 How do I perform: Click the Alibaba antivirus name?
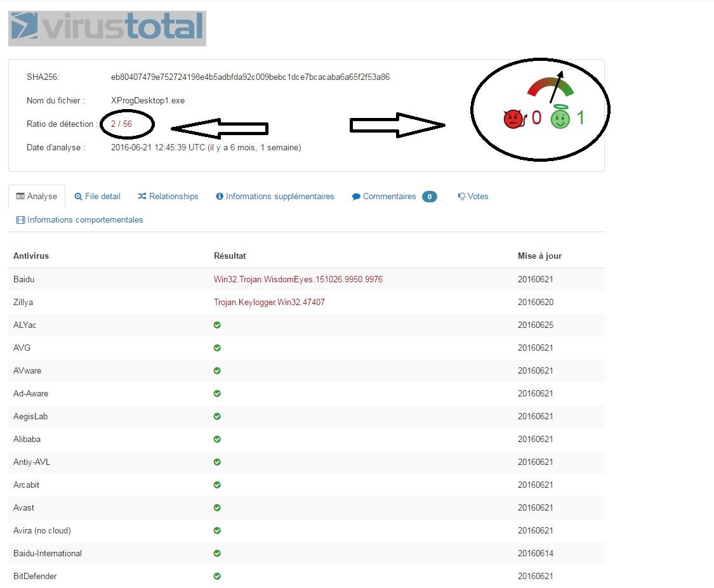[27, 439]
